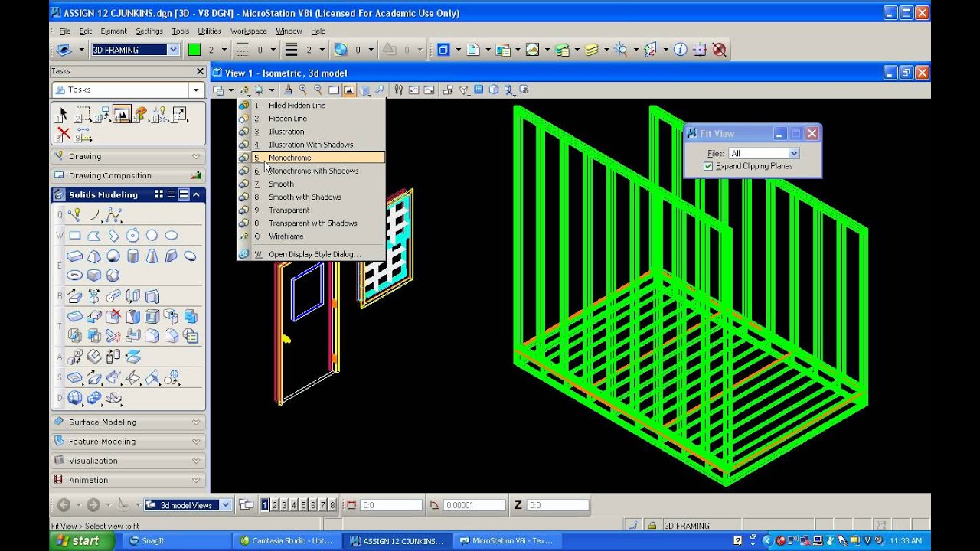Toggle view 3 button
980x551 pixels.
(x=284, y=505)
